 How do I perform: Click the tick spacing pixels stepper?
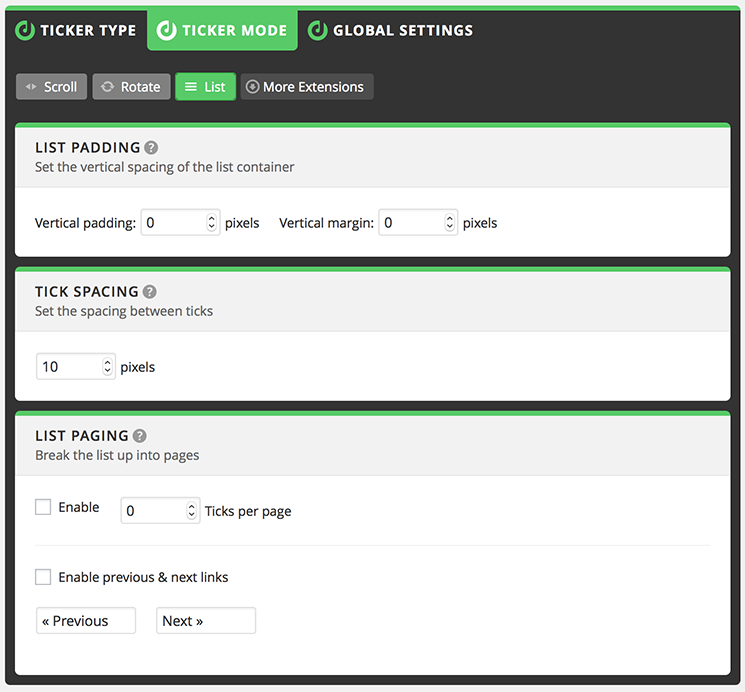click(107, 367)
